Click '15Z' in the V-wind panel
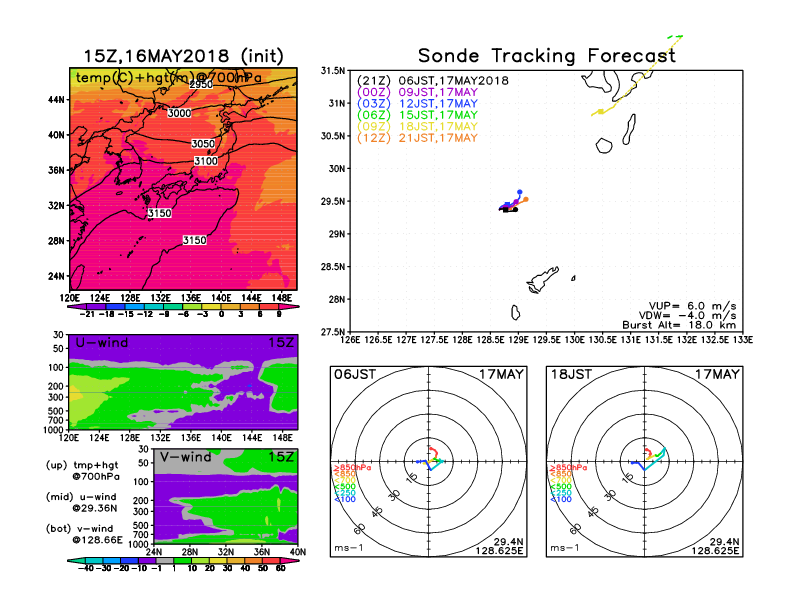The image size is (792, 612). [281, 457]
